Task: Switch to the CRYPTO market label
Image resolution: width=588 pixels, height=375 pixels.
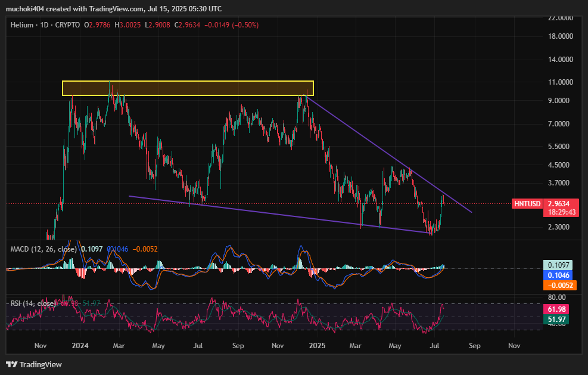Action: click(67, 25)
